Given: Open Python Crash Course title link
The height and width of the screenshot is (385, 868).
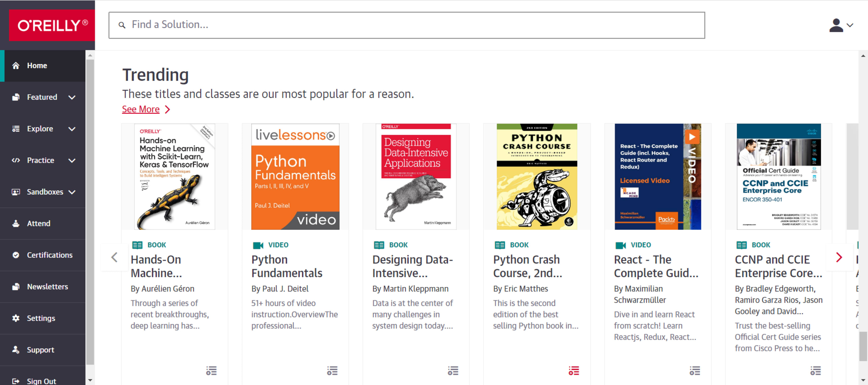Looking at the screenshot, I should [527, 266].
